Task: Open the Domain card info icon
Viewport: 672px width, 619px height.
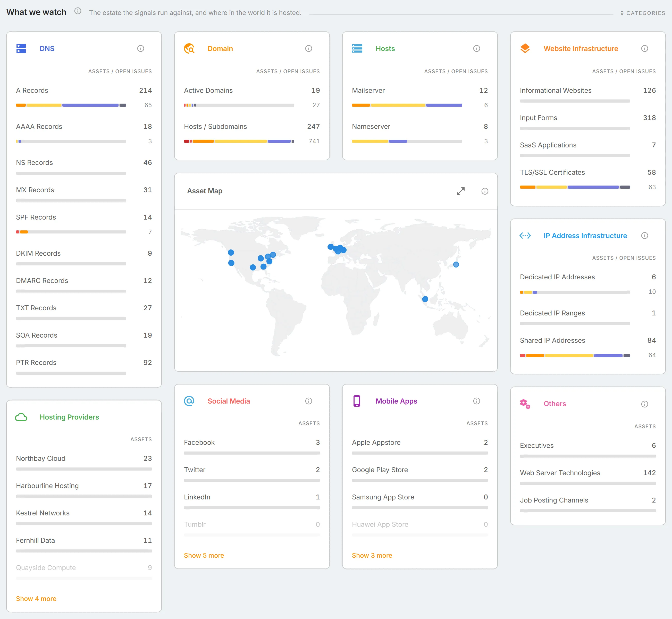Action: pos(309,48)
